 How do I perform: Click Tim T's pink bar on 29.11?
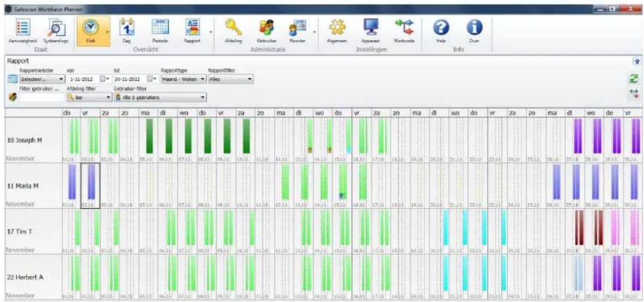pyautogui.click(x=616, y=228)
